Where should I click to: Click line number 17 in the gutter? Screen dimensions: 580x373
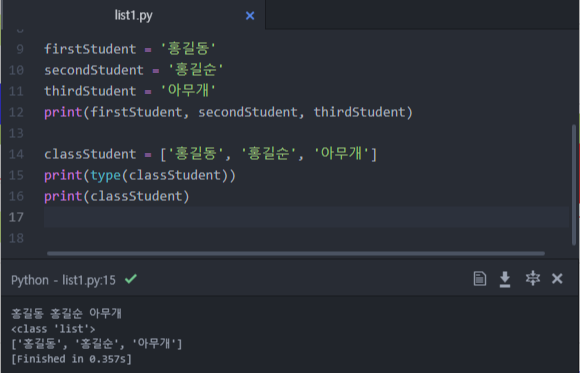(16, 217)
